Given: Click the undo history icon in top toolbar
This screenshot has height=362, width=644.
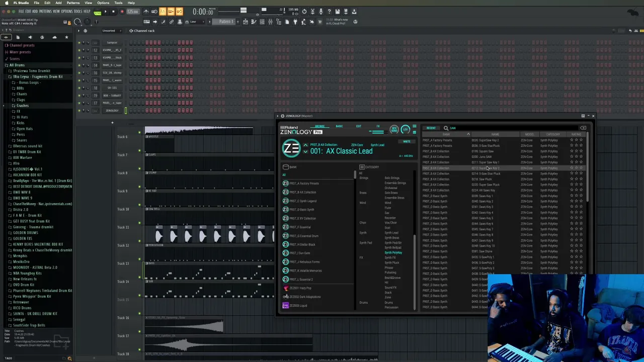Looking at the screenshot, I should (304, 12).
